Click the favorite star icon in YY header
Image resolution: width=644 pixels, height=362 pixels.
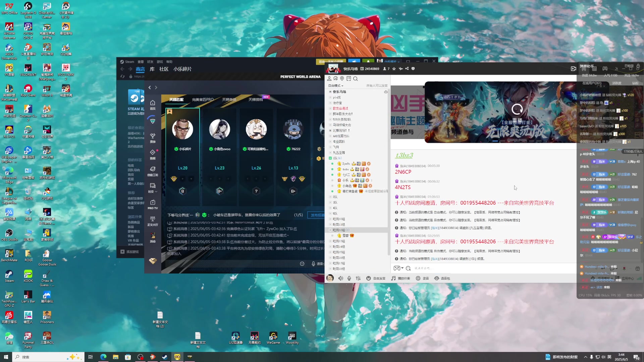[394, 69]
